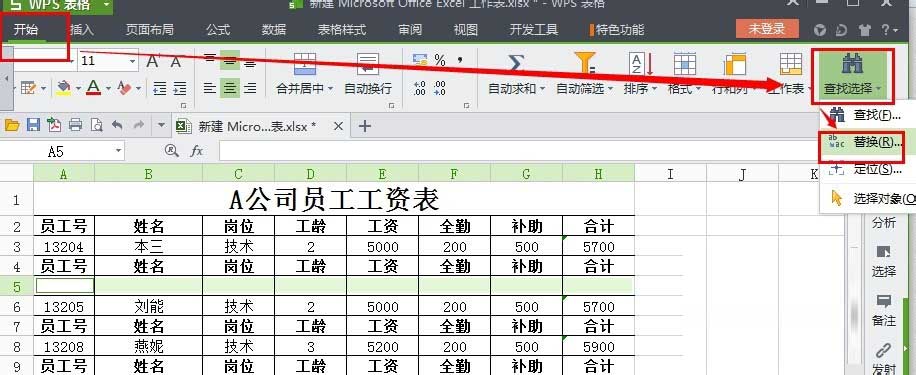The height and width of the screenshot is (375, 916).
Task: Expand the font size 11 dropdown
Action: coord(132,61)
